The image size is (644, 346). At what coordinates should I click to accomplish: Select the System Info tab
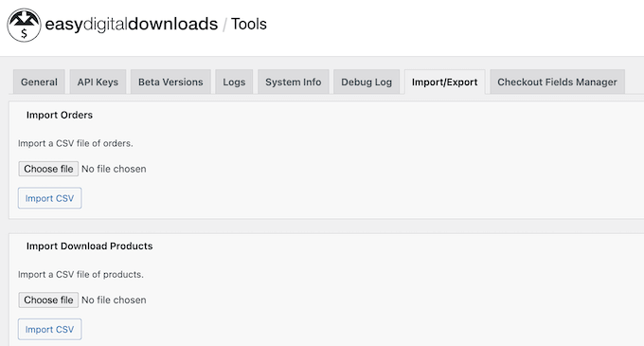coord(294,82)
